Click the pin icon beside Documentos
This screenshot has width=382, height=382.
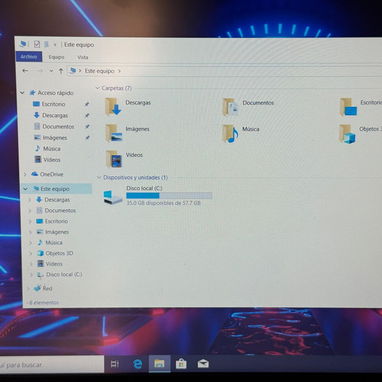pos(87,127)
